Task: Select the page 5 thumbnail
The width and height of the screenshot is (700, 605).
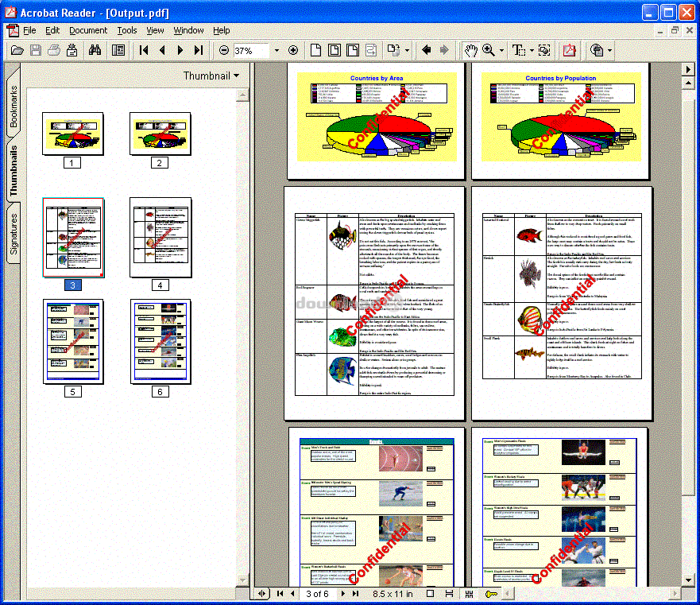Action: [73, 341]
